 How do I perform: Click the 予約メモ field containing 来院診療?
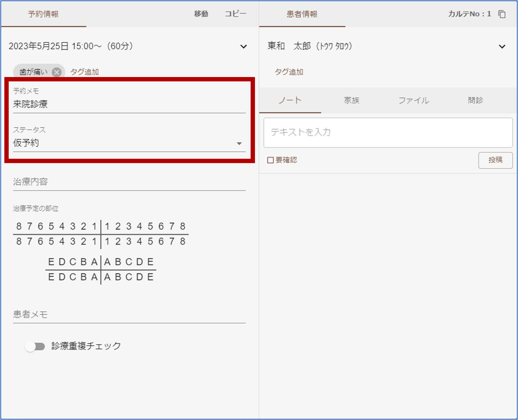tap(129, 104)
